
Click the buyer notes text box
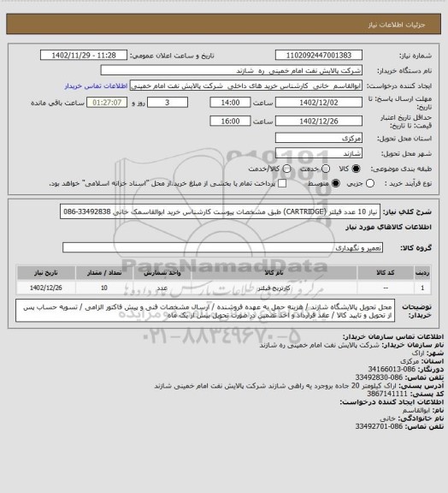(x=205, y=311)
